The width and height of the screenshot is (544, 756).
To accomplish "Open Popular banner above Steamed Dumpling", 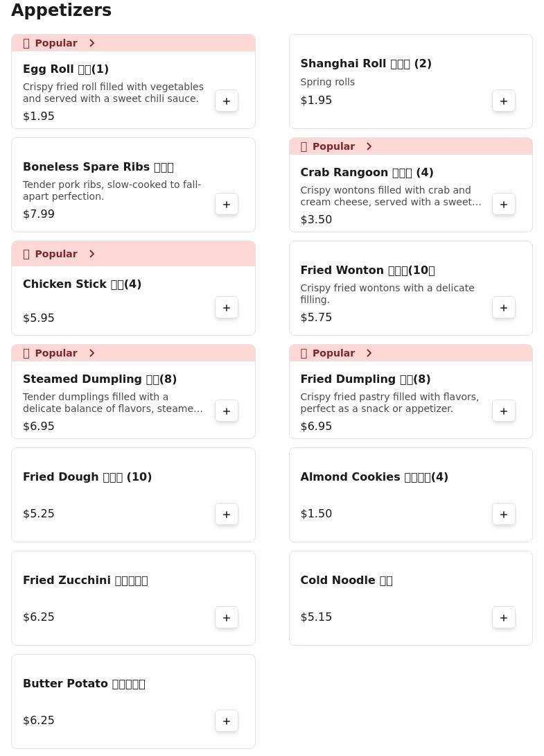I will click(x=134, y=353).
